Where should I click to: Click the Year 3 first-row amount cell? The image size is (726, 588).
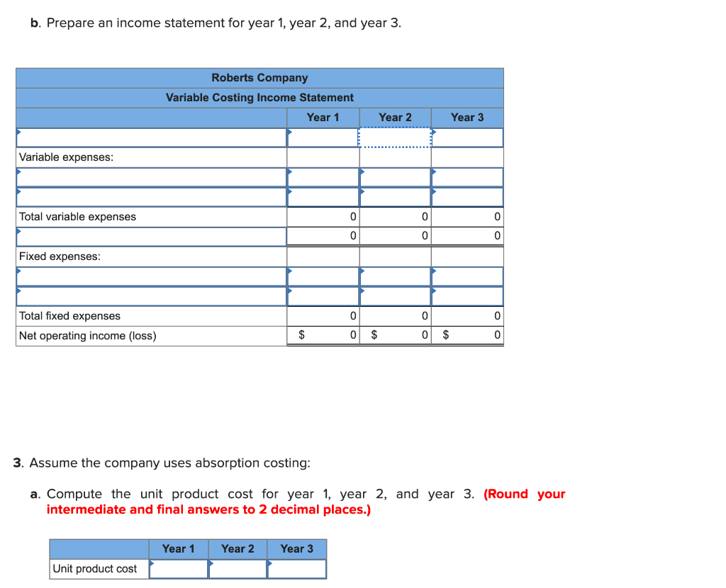467,138
